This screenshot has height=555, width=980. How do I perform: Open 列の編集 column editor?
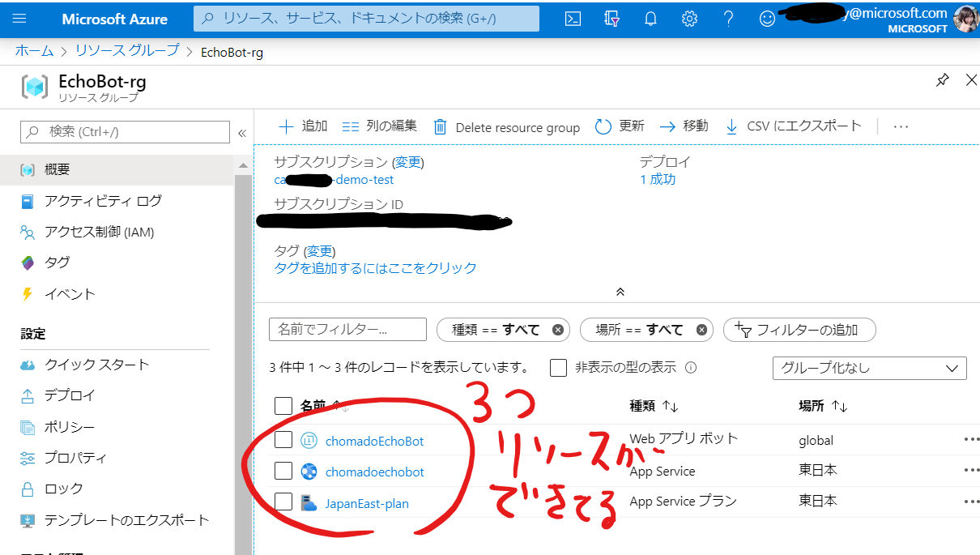(380, 126)
